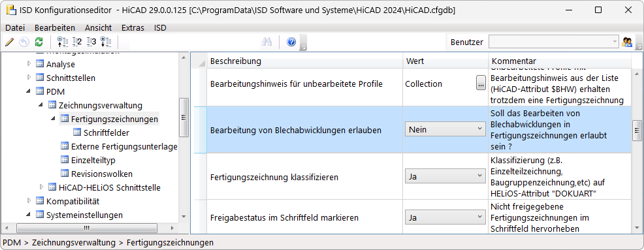Screen dimensions: 644x250
Task: Select Schriftfelder in the tree
Action: (x=106, y=133)
